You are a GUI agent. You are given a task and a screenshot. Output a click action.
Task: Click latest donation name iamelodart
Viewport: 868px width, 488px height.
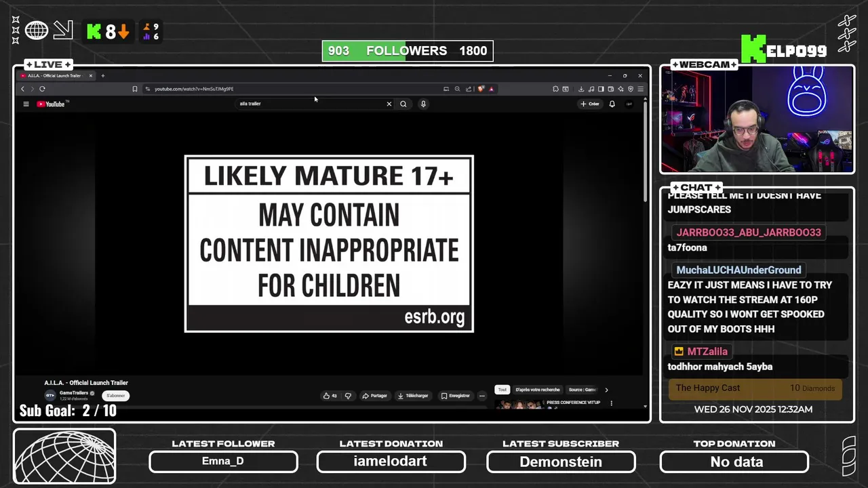[x=391, y=462]
